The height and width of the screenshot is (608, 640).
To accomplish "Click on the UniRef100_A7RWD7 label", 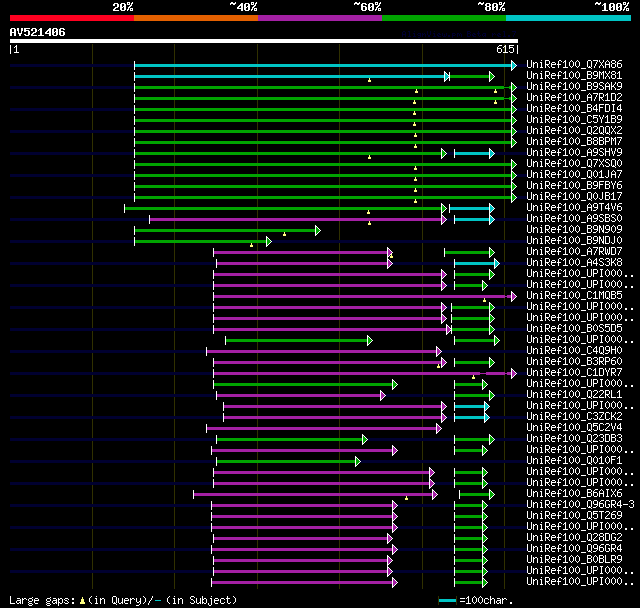I will click(574, 252).
